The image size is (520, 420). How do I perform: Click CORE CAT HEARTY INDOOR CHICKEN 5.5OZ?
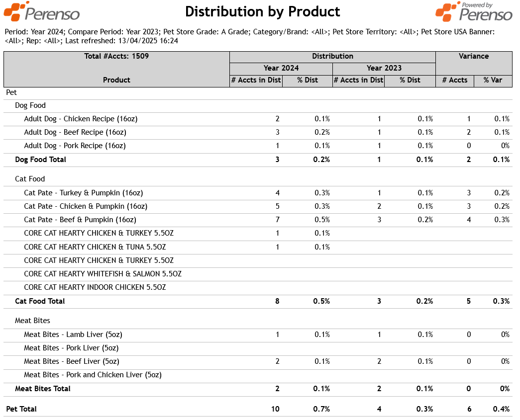click(95, 287)
